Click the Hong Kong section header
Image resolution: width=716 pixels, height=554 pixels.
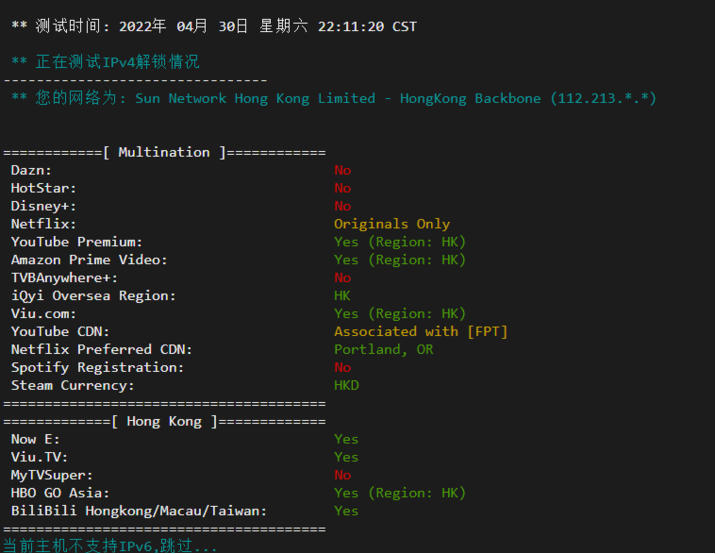click(164, 421)
